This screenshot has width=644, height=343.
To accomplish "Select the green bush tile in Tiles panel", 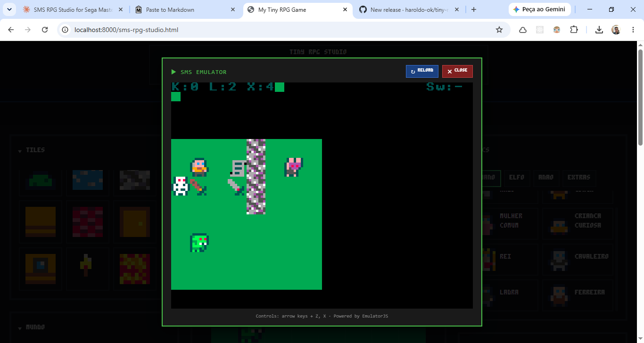I will [x=41, y=180].
